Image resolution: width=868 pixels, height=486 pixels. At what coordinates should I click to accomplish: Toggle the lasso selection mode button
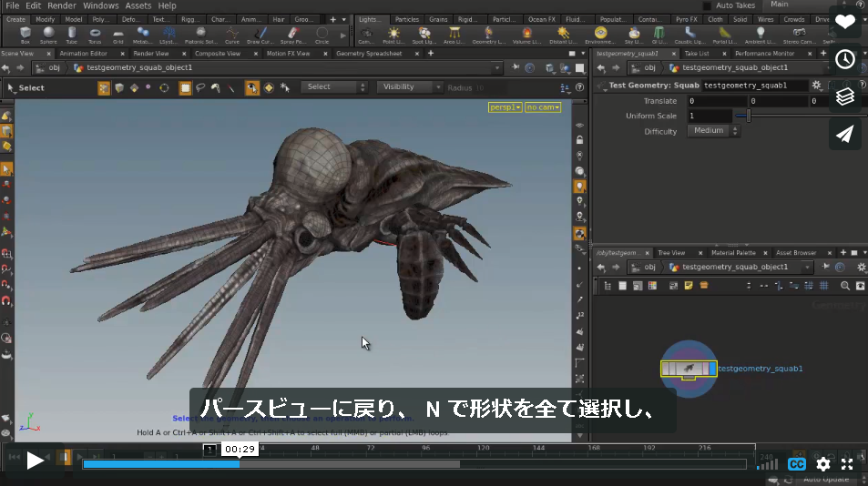point(200,88)
